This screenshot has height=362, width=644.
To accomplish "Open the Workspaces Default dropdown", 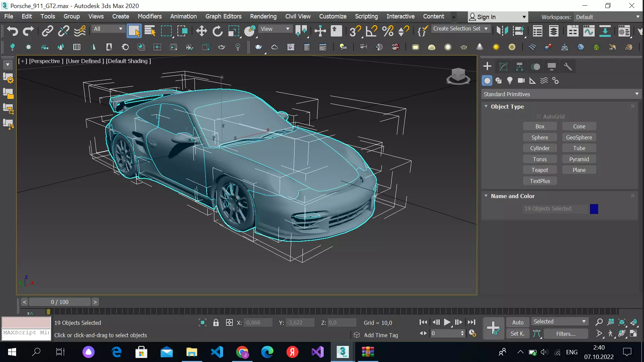I will [607, 17].
